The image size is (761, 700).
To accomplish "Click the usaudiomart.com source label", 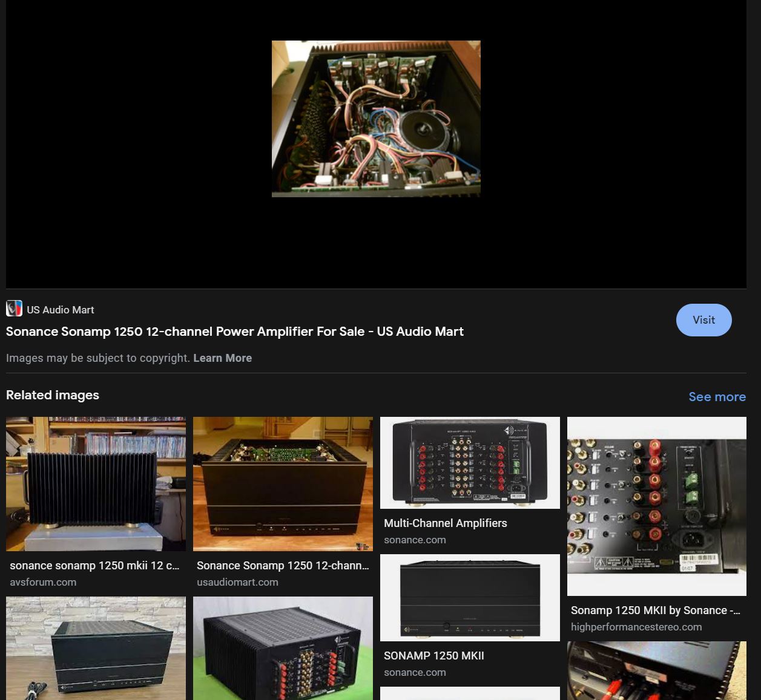I will click(237, 582).
